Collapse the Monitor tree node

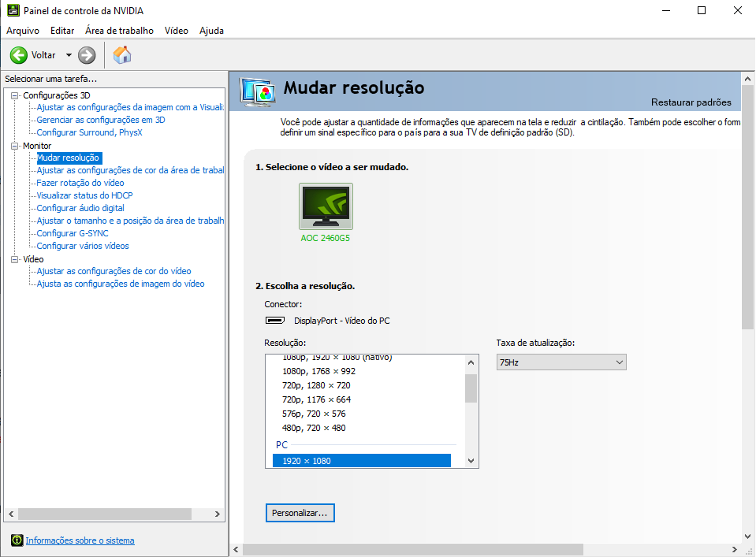pos(14,146)
